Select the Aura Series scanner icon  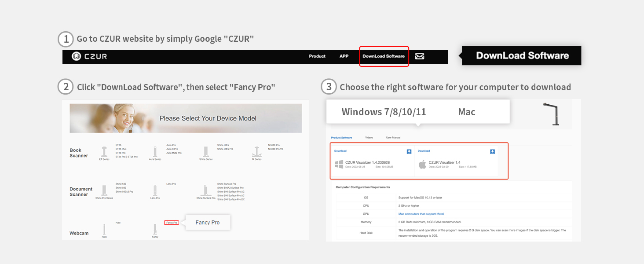point(155,152)
